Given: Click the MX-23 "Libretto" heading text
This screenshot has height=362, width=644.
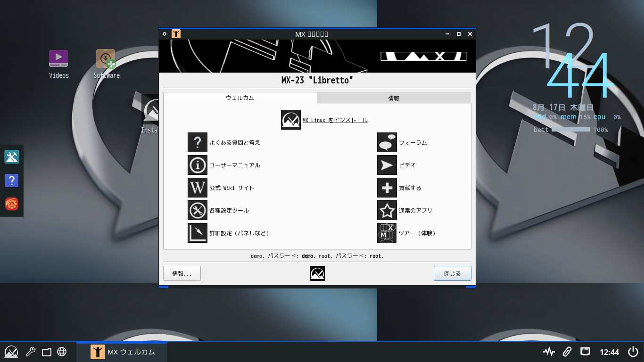Looking at the screenshot, I should (317, 80).
